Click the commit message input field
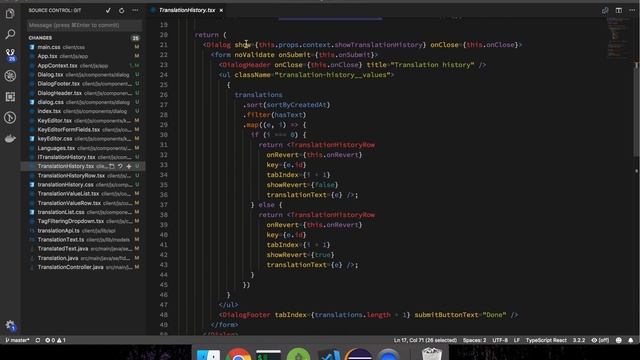This screenshot has height=360, width=640. pyautogui.click(x=84, y=25)
